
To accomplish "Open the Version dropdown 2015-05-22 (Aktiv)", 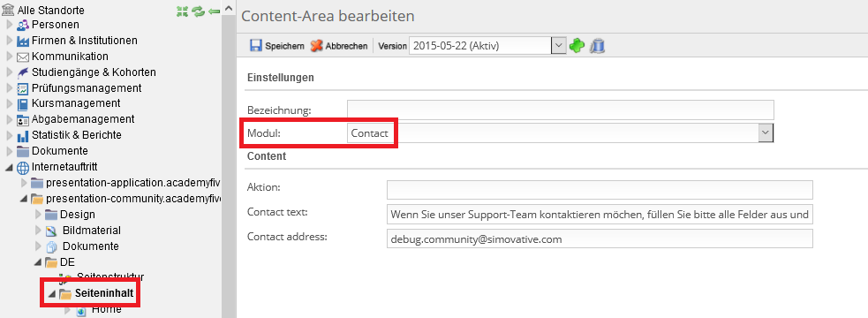I will click(x=487, y=46).
